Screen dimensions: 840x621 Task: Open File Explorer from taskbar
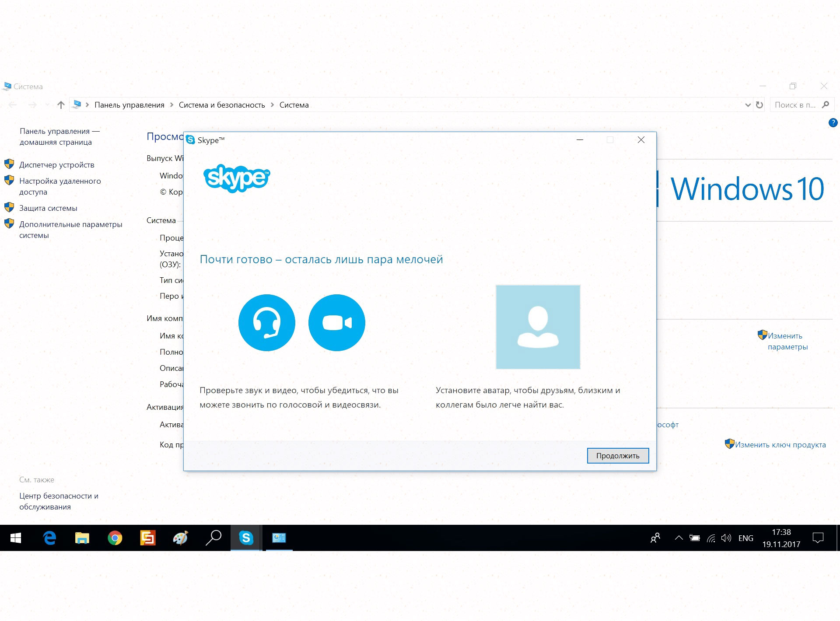[82, 538]
